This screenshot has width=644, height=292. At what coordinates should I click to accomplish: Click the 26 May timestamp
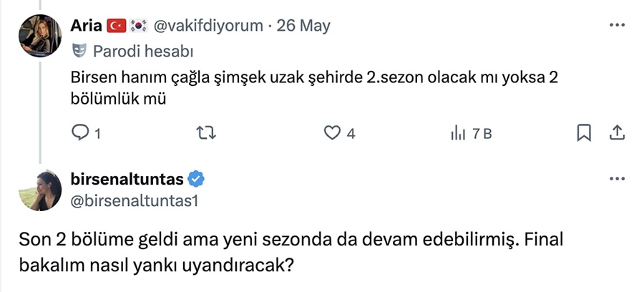(303, 26)
